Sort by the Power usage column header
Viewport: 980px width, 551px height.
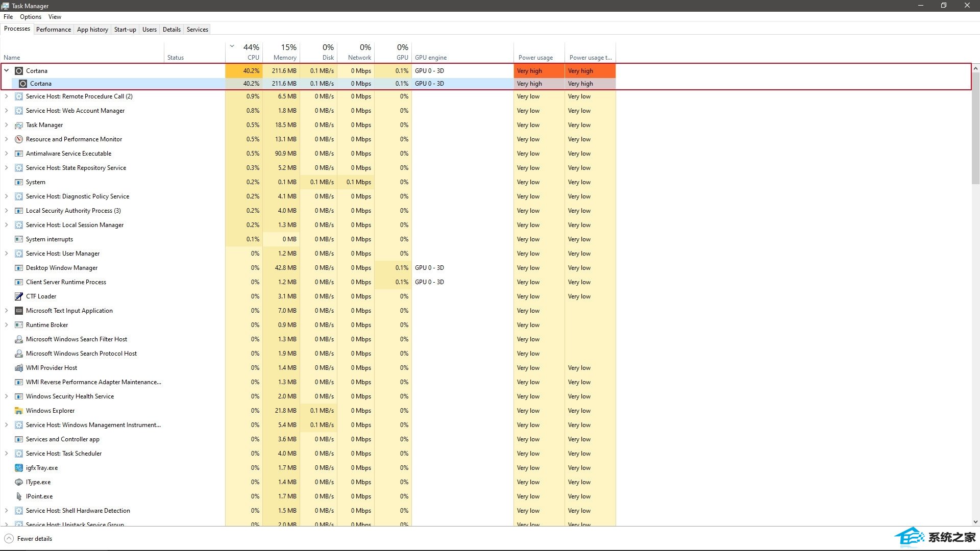(x=539, y=52)
